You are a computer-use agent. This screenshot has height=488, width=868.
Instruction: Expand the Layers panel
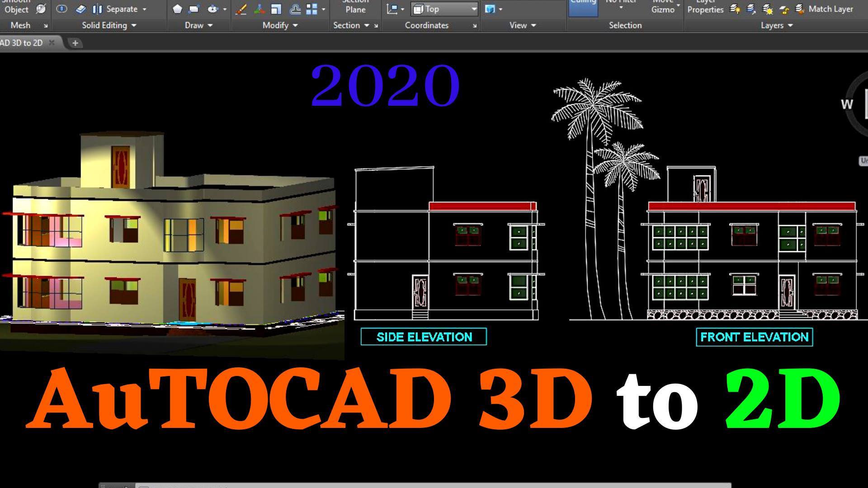pyautogui.click(x=777, y=25)
